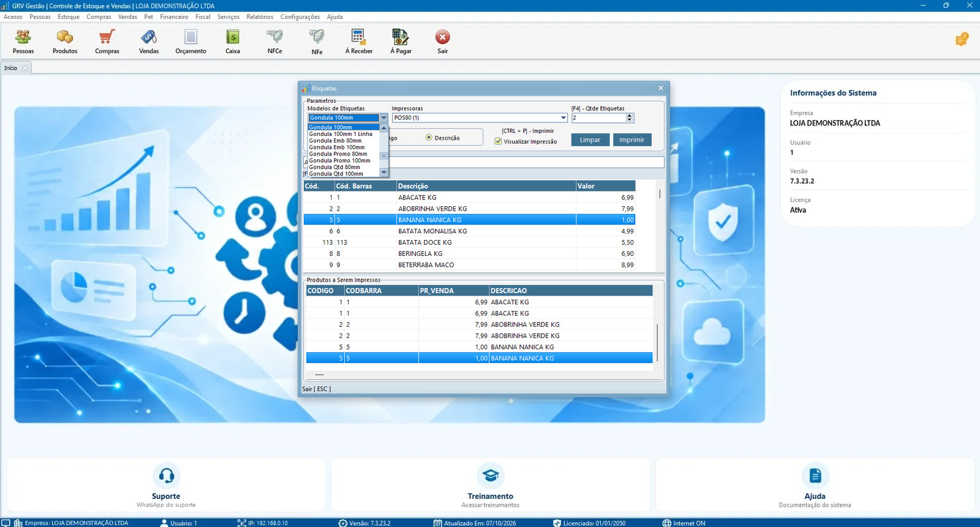Choose Gondula Emb 80mm label model
980x527 pixels.
click(335, 141)
